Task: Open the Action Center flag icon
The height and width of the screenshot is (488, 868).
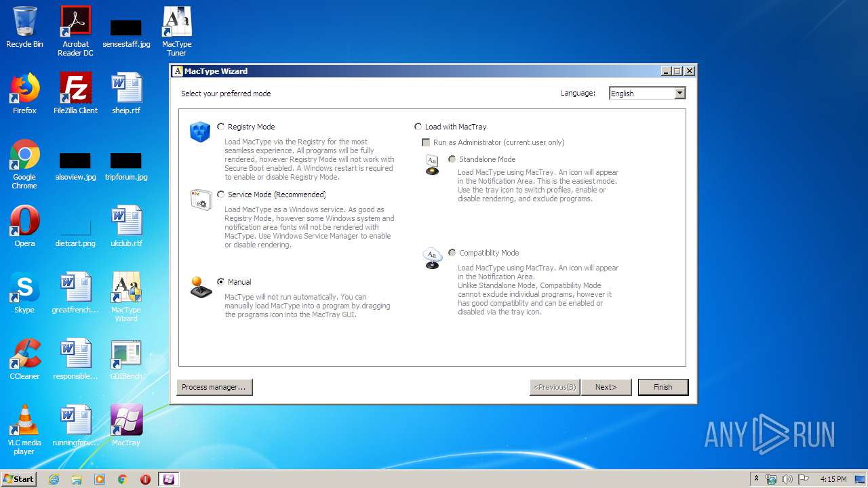Action: (x=804, y=479)
